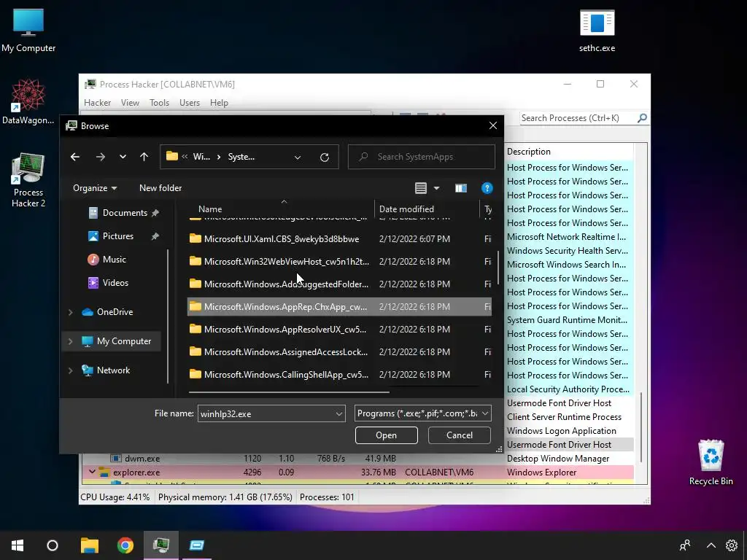Select the Windows Logon Application row
This screenshot has width=747, height=560.
(569, 431)
